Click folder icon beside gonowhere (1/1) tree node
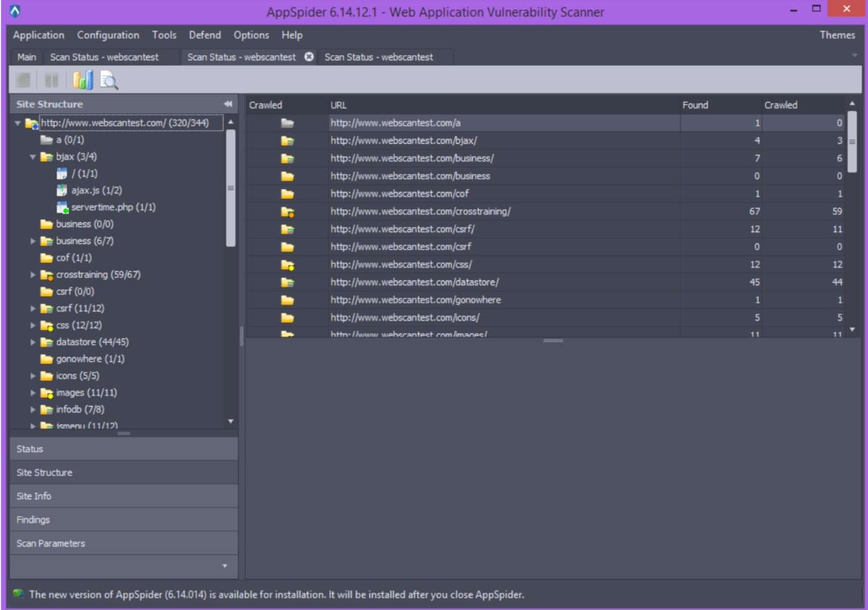868x610 pixels. click(46, 359)
